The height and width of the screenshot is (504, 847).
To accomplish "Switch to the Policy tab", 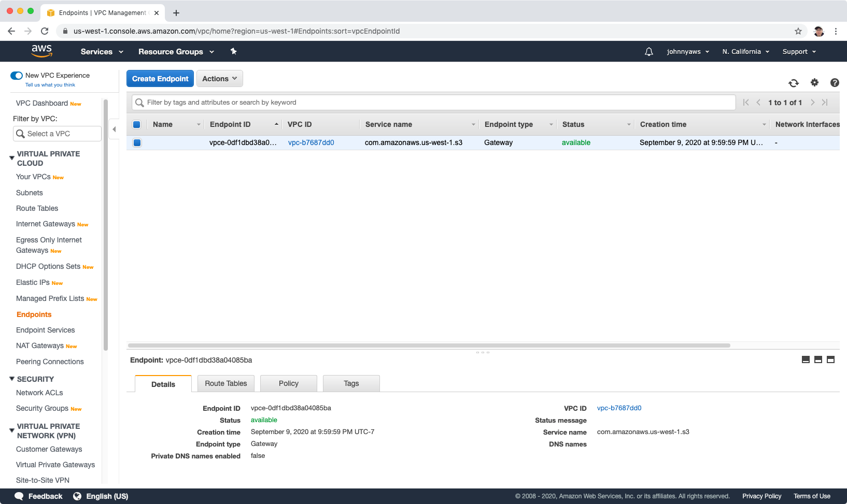I will (289, 383).
